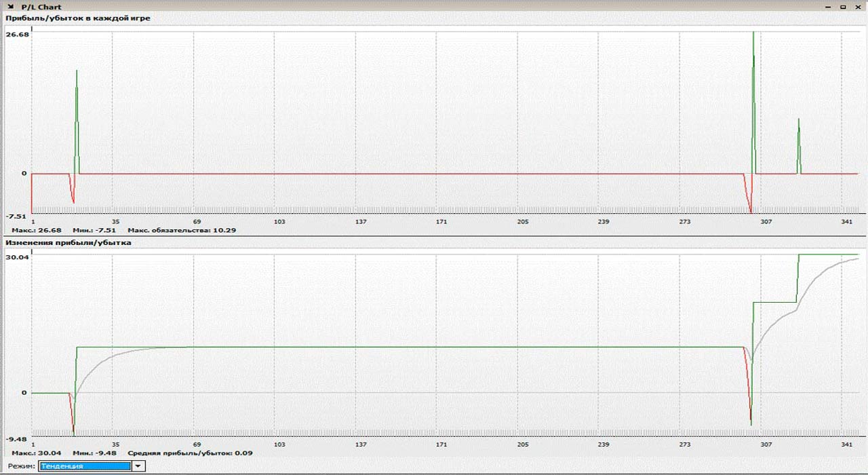Click Средняя прибыль/убыток: 0.09 statistic
868x475 pixels.
[x=190, y=453]
